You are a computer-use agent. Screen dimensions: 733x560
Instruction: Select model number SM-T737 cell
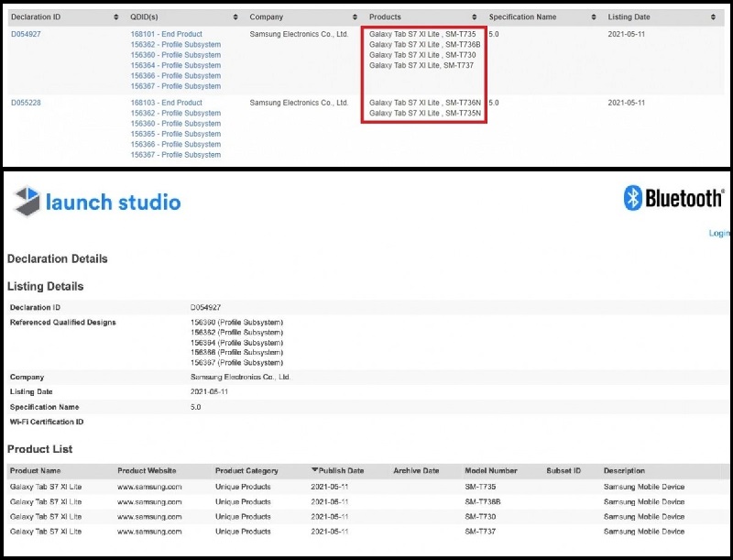480,532
